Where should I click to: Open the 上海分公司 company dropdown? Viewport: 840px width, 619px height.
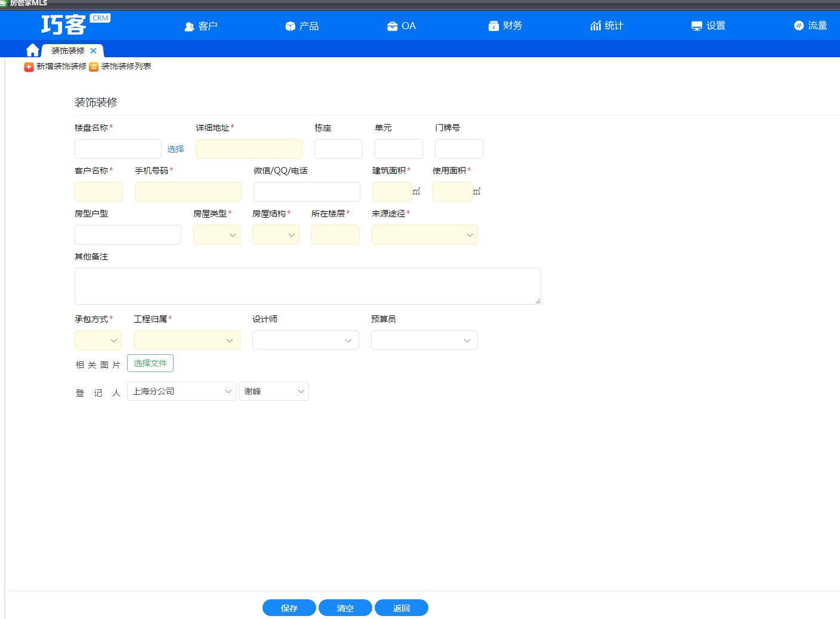pyautogui.click(x=181, y=391)
